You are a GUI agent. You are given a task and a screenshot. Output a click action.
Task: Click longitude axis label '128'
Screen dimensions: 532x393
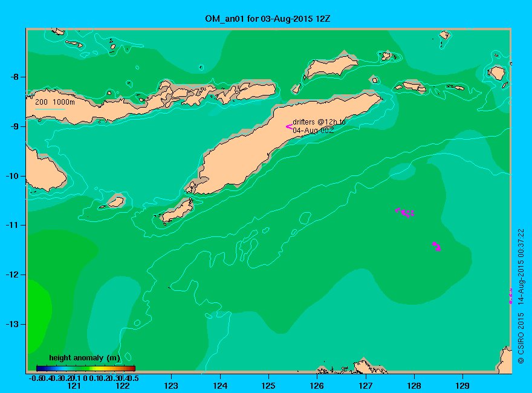click(414, 386)
